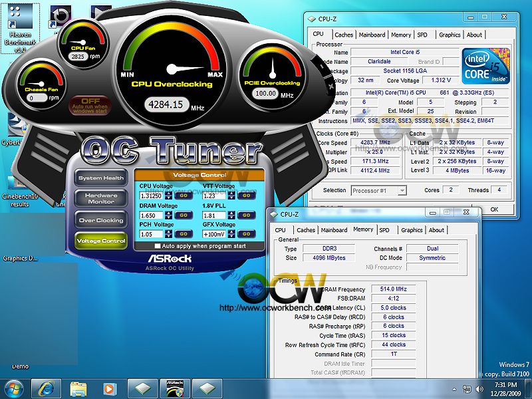Image resolution: width=532 pixels, height=399 pixels.
Task: Click the Intel Core i5 logo
Action: tap(485, 66)
